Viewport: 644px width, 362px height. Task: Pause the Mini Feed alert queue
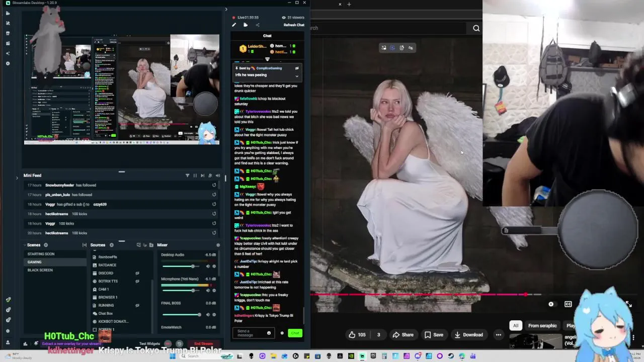tap(195, 175)
